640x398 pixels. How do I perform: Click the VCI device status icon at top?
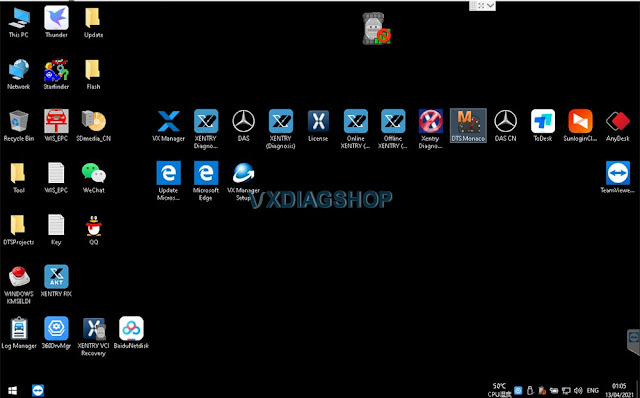[376, 29]
